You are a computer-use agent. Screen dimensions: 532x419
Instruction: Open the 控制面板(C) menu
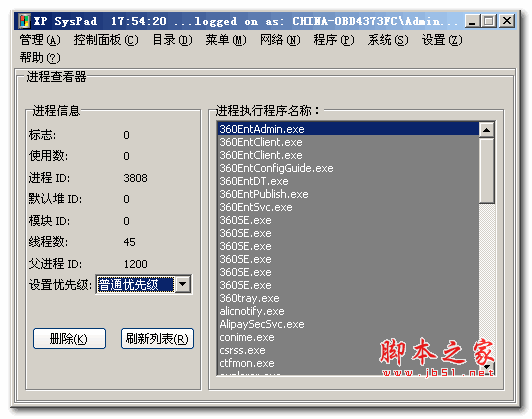[x=106, y=40]
